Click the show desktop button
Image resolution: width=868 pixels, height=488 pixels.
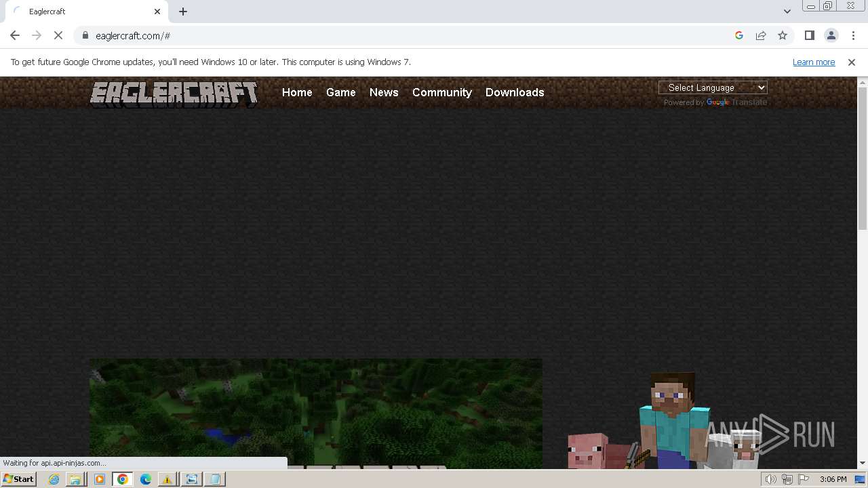(x=861, y=479)
